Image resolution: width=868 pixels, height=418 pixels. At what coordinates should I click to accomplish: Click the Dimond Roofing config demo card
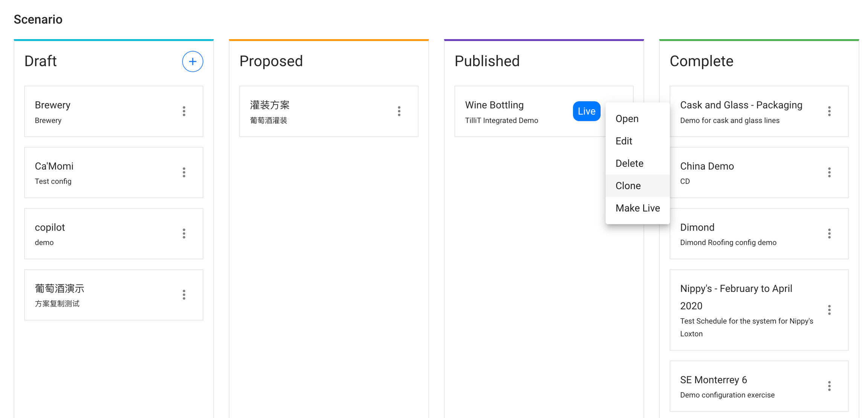[746, 234]
